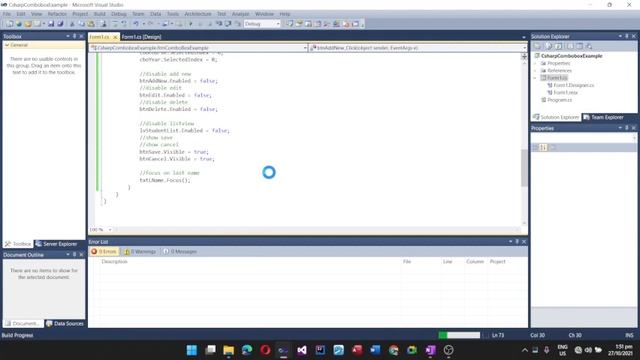Pin the Error List auto-hide icon
Viewport: 640px width, 360px height.
pos(517,242)
